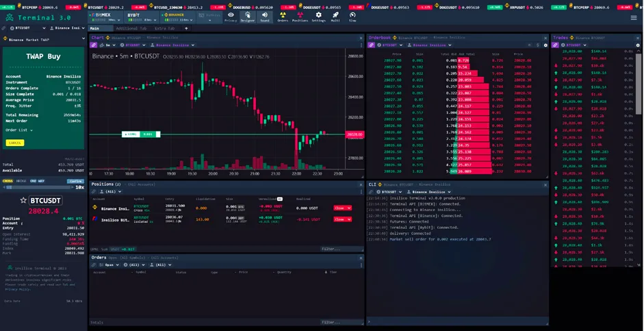Click leverage slider left arrow
This screenshot has width=644, height=331.
pos(4,188)
